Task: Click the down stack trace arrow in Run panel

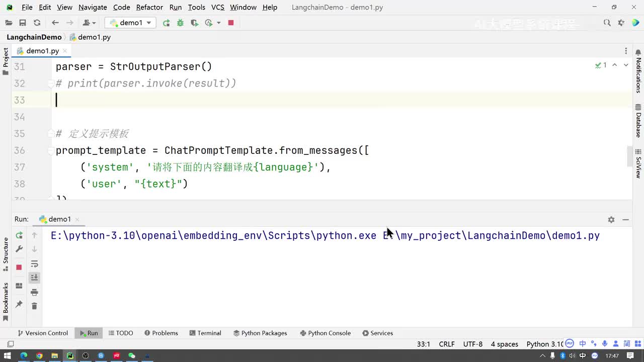Action: [34, 249]
